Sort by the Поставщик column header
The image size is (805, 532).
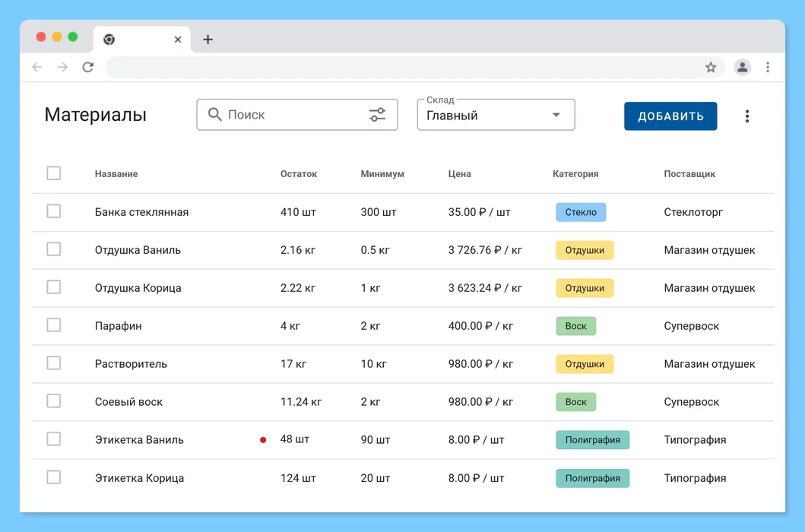(x=689, y=174)
